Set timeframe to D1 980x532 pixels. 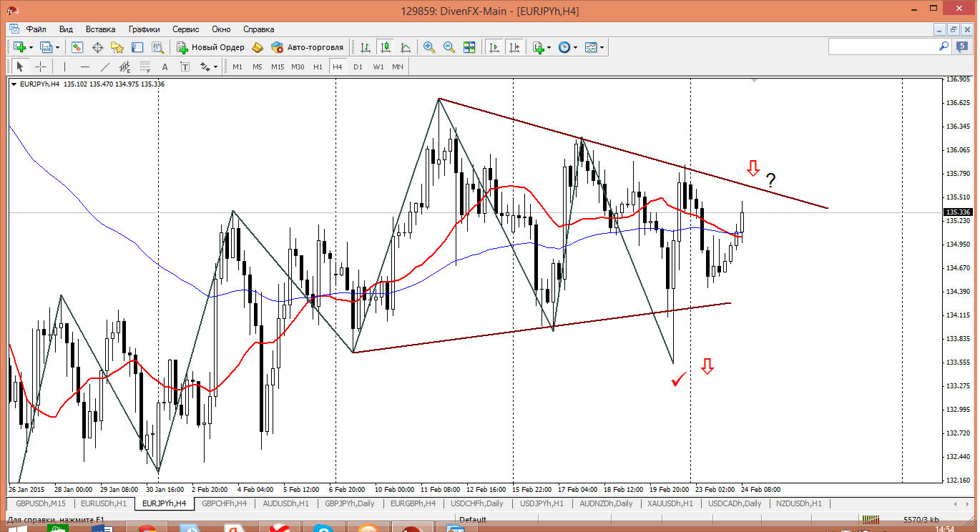(358, 66)
